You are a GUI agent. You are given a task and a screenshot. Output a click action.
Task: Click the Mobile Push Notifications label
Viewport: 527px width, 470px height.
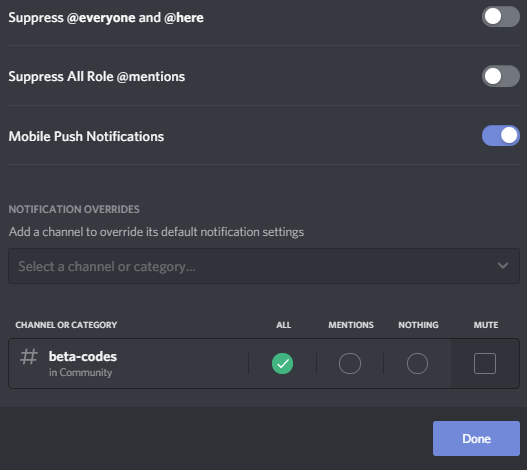(x=86, y=136)
